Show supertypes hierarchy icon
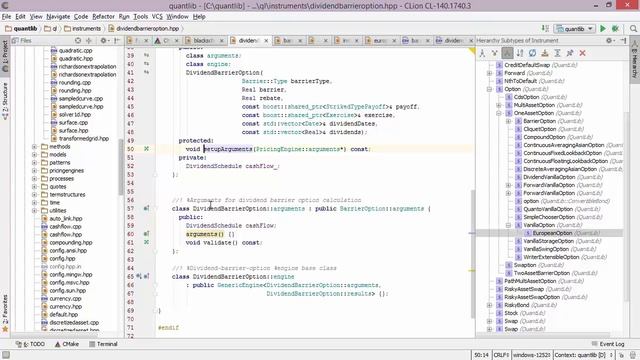This screenshot has height=360, width=640. point(495,53)
